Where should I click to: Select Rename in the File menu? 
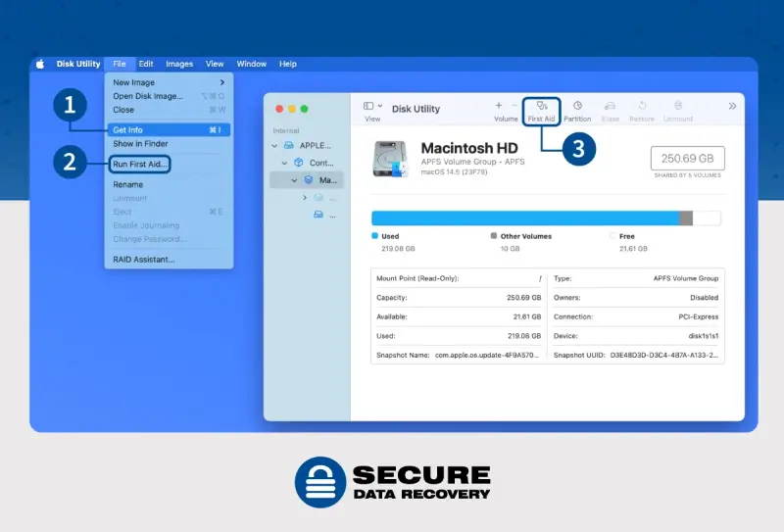click(169, 184)
